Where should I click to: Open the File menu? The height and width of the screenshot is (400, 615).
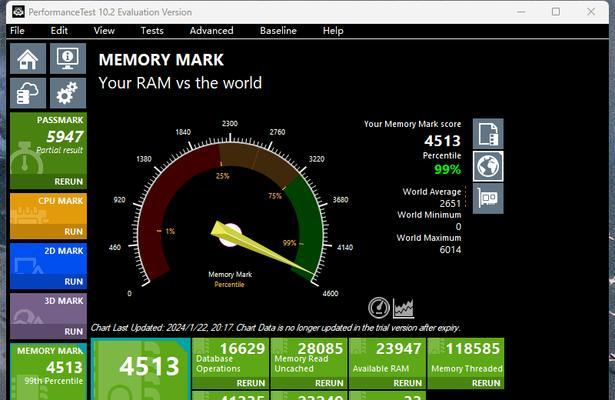[17, 31]
